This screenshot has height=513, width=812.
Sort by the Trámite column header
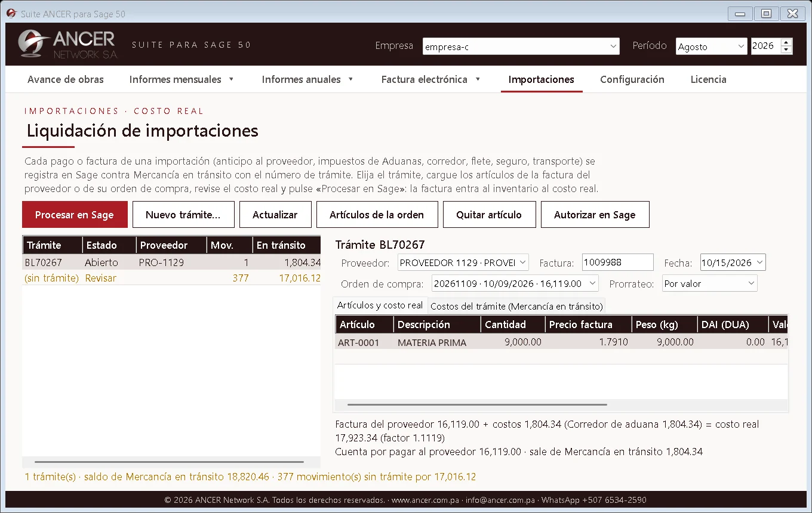[52, 245]
